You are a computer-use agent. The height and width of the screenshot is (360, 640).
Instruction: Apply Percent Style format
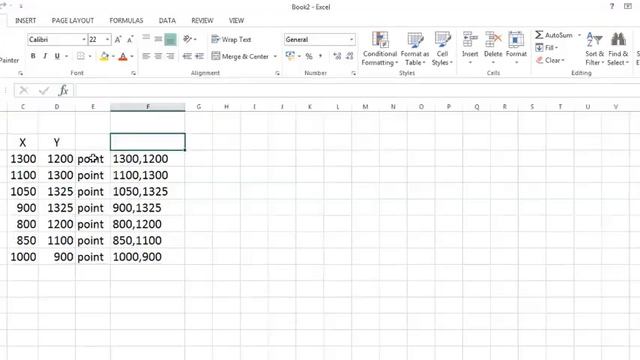(309, 56)
